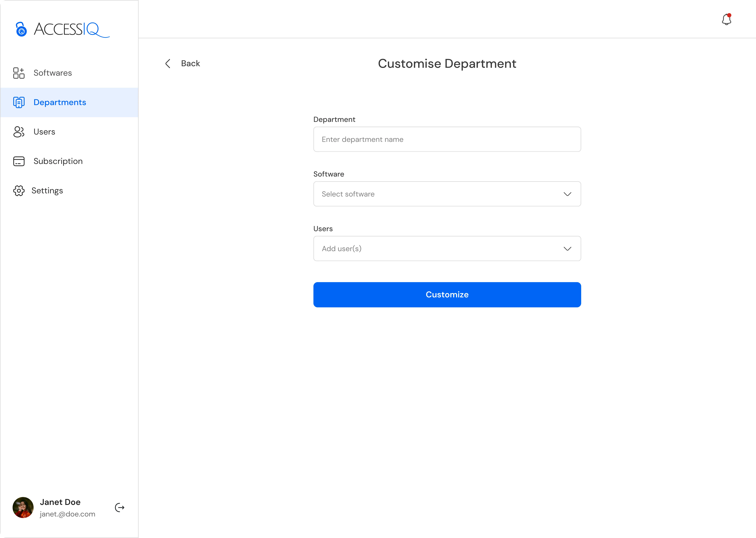This screenshot has height=538, width=756.
Task: Click the logout arrow icon
Action: pos(119,508)
